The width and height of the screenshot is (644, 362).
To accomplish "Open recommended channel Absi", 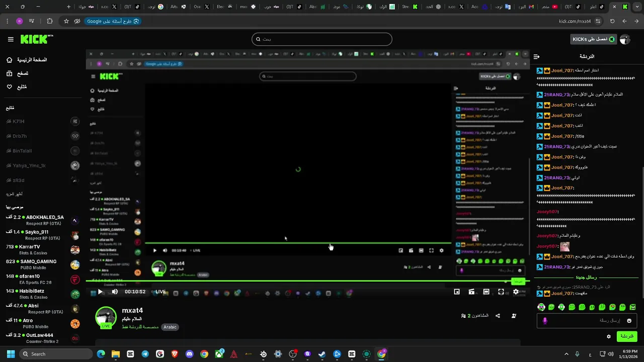I will [42, 308].
